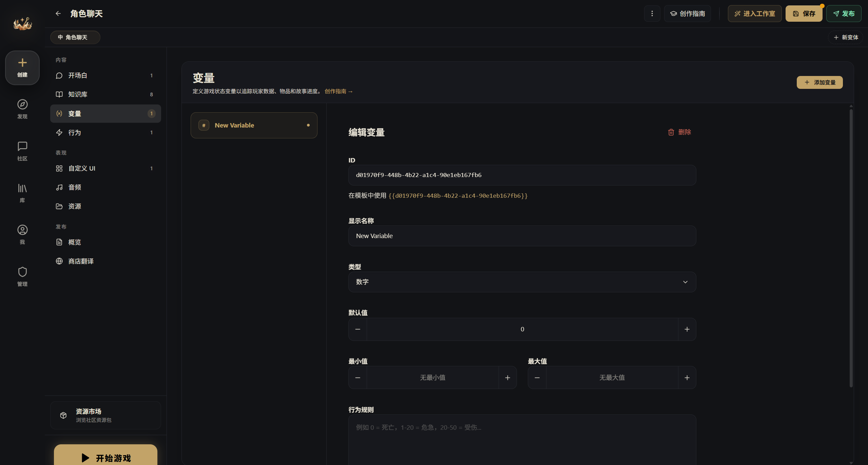Open the 知识库 menu item
This screenshot has width=868, height=465.
105,94
